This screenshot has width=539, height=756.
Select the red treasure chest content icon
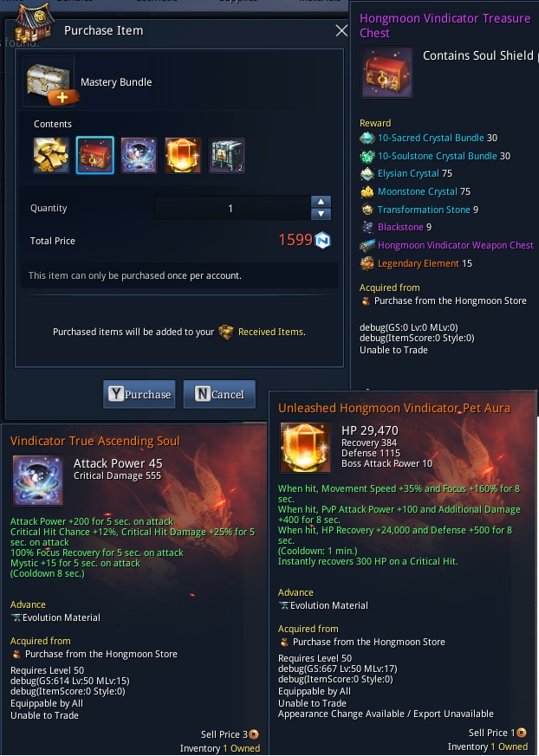(95, 155)
